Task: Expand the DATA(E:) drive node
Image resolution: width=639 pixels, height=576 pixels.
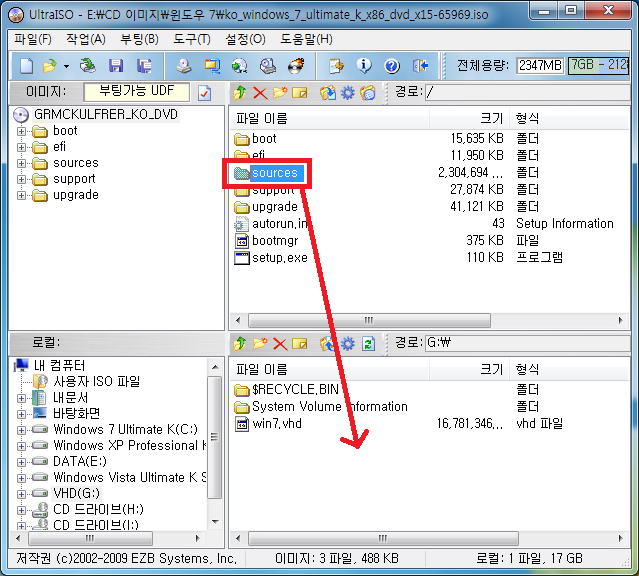Action: click(21, 462)
